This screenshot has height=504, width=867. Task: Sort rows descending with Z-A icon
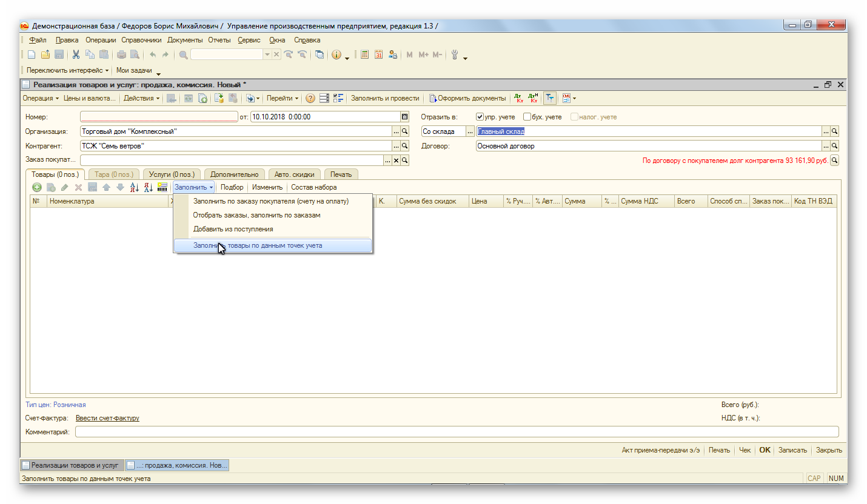pos(149,188)
